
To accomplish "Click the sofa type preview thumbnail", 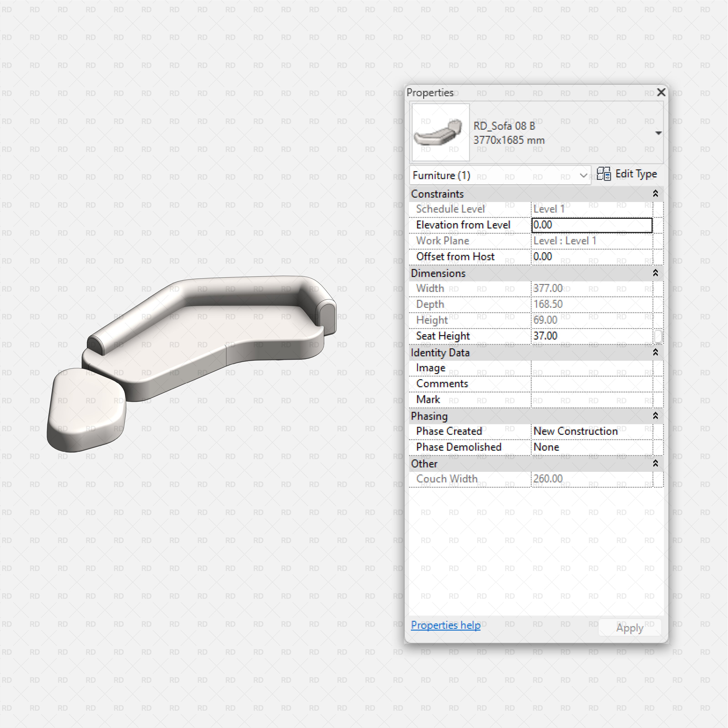I will pos(440,132).
